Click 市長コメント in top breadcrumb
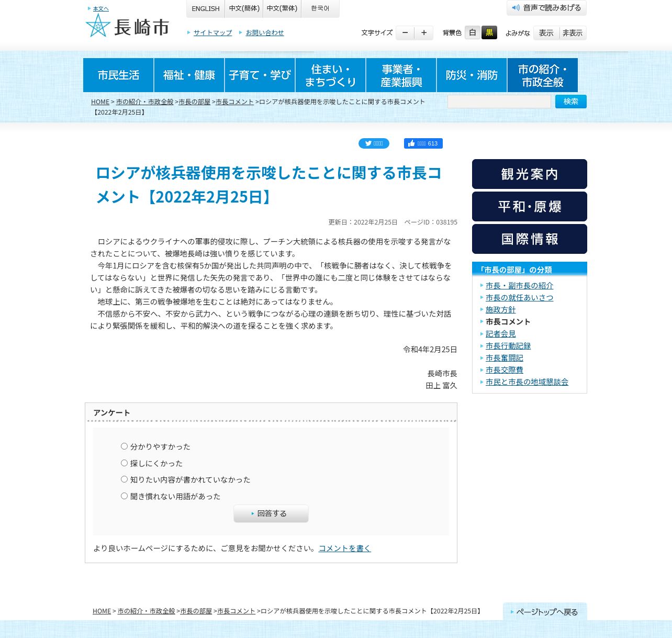This screenshot has height=638, width=672. (x=234, y=102)
